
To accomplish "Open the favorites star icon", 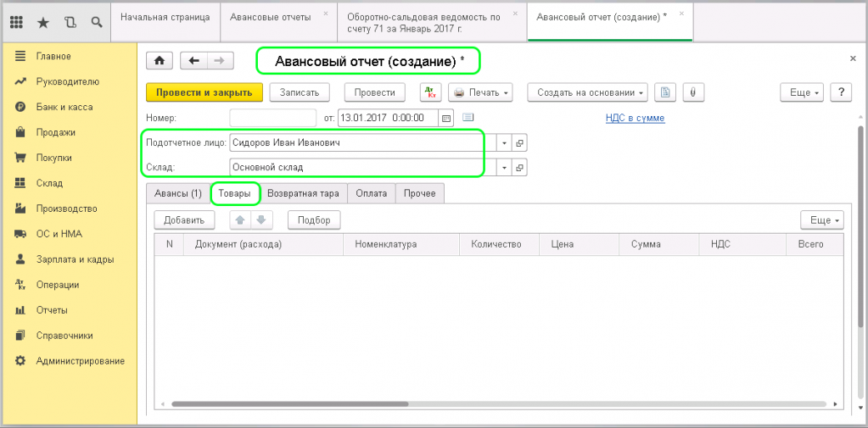I will click(43, 21).
